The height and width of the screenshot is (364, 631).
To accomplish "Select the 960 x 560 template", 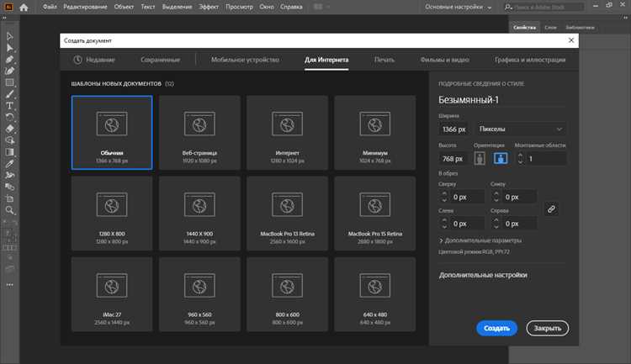I will (x=199, y=294).
